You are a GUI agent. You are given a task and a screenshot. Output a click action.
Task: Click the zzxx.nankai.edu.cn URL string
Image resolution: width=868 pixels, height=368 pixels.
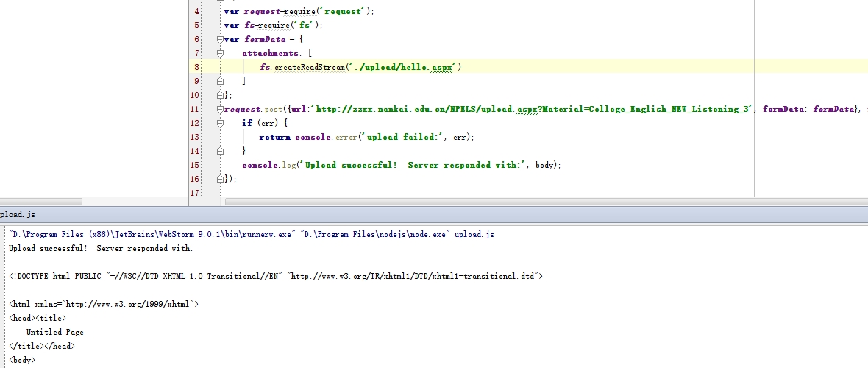point(533,109)
